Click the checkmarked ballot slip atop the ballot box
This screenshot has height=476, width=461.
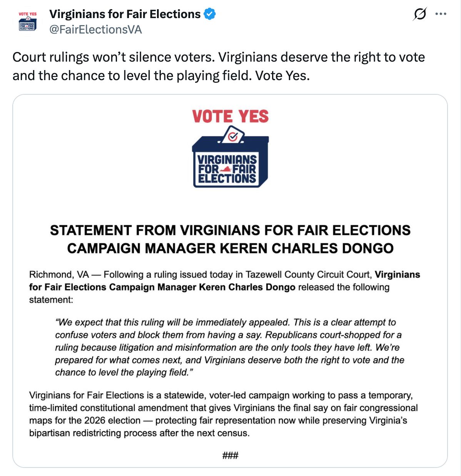(x=233, y=136)
